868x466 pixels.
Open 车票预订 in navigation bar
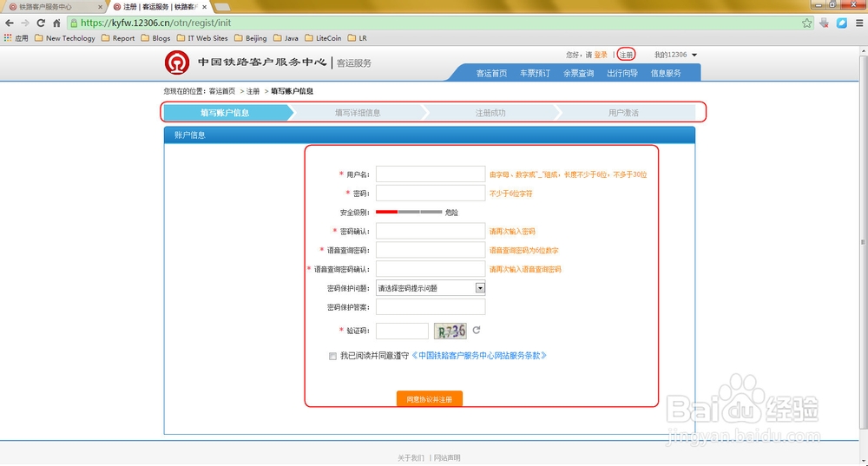click(535, 73)
